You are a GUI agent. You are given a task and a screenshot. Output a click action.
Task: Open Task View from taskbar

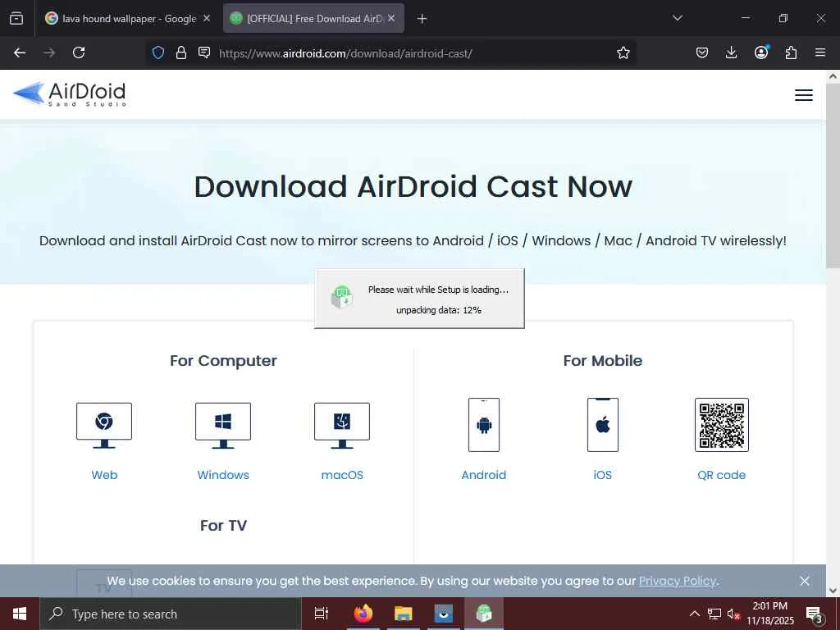tap(322, 614)
